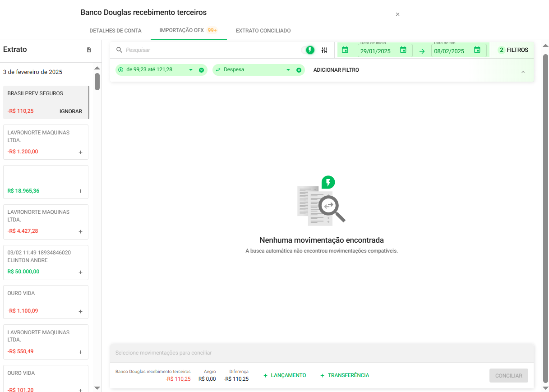
Task: Click the calendar icon left of start date
Action: tap(345, 50)
